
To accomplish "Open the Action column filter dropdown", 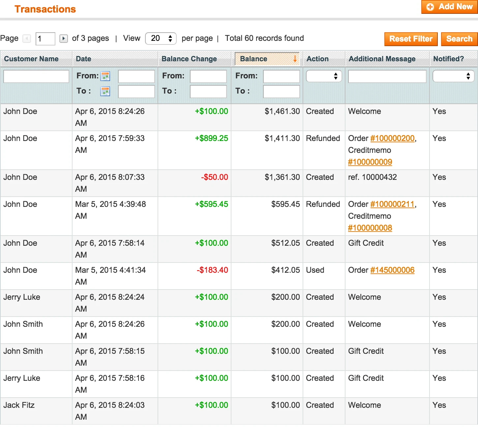I will 324,76.
